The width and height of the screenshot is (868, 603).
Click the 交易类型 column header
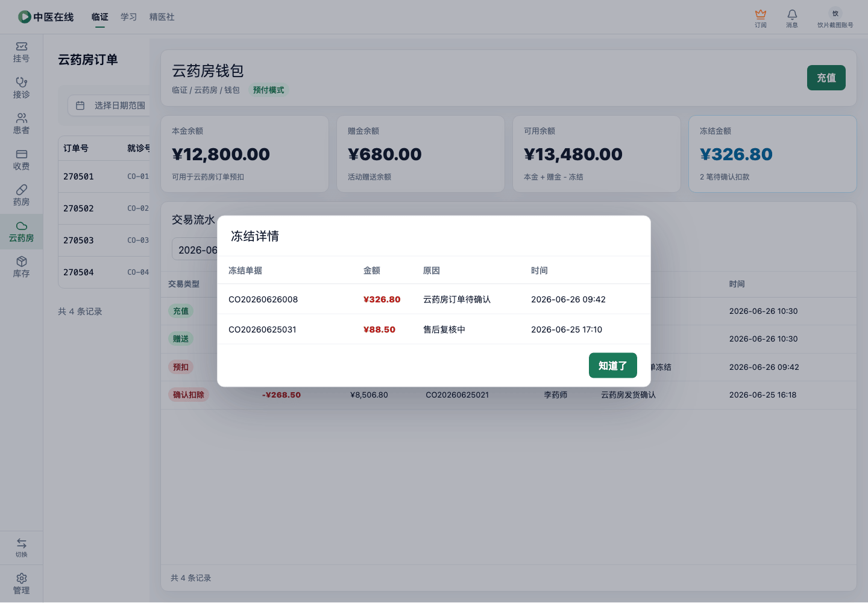tap(184, 284)
